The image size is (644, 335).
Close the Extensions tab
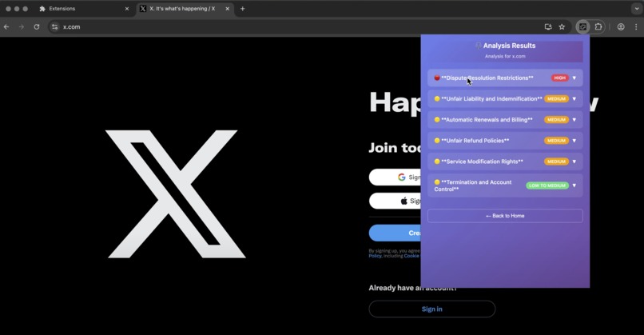coord(126,9)
